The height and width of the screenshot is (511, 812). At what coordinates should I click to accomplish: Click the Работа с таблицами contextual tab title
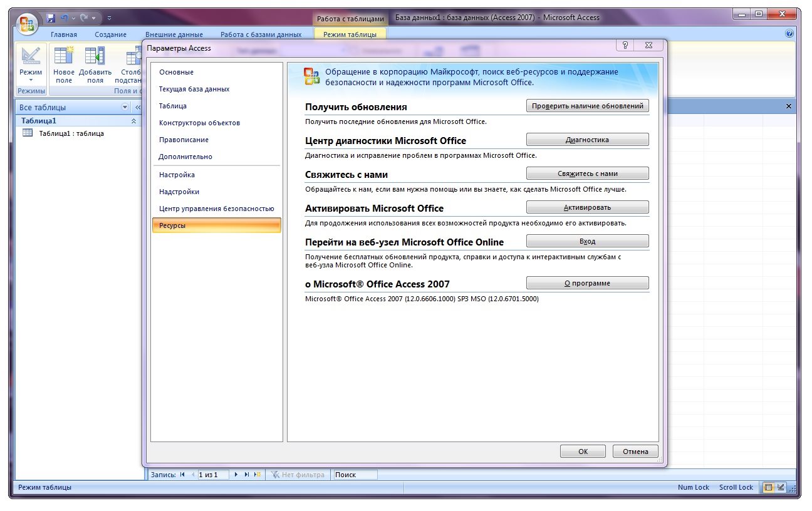(x=350, y=19)
